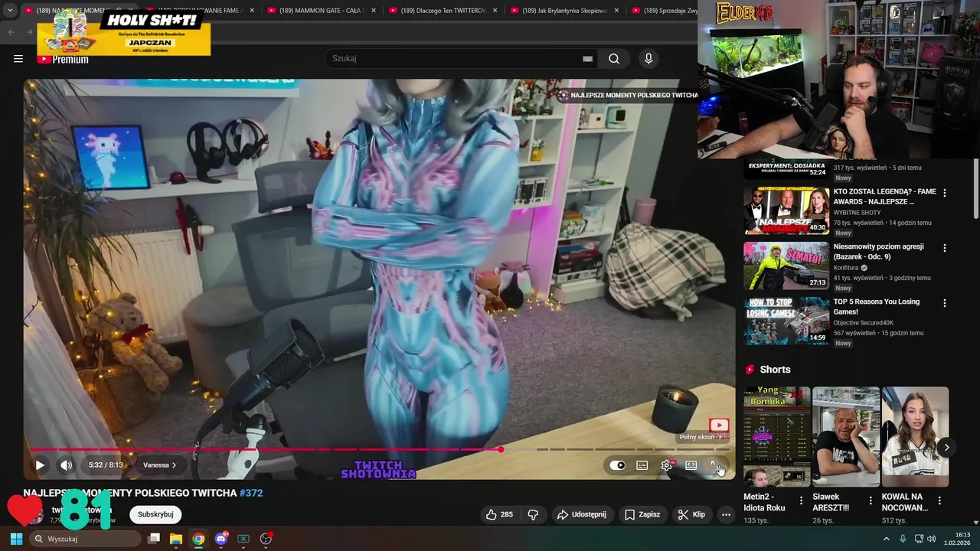Click the YouTube Premium logo
The height and width of the screenshot is (551, 980).
63,60
